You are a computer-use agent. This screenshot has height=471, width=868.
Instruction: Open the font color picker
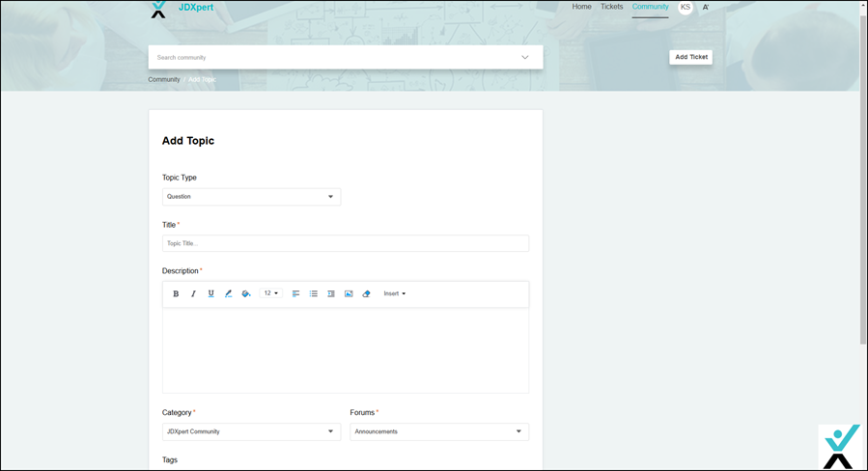pos(229,293)
